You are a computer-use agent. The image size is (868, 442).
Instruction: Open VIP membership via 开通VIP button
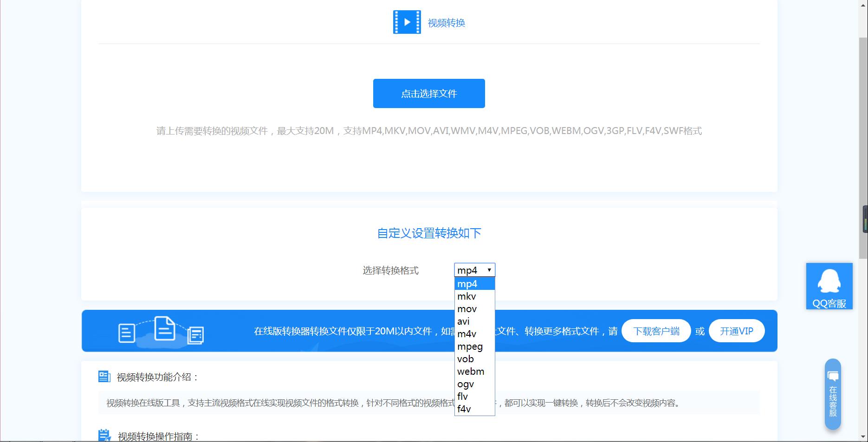tap(736, 331)
